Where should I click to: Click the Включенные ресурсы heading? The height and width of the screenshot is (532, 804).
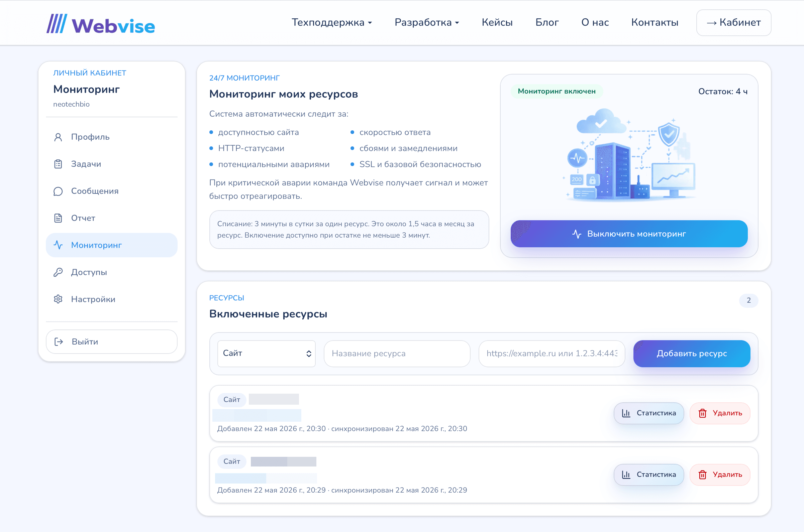pos(268,314)
